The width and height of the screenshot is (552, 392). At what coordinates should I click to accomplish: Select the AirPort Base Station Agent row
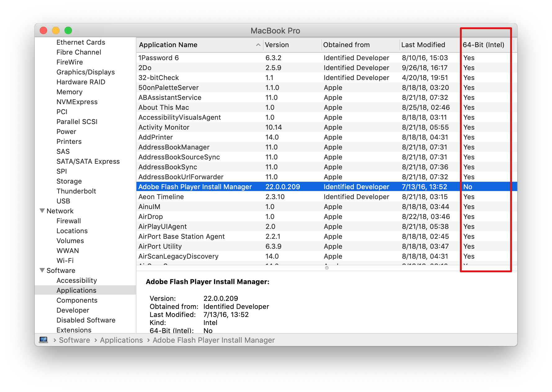(x=327, y=236)
